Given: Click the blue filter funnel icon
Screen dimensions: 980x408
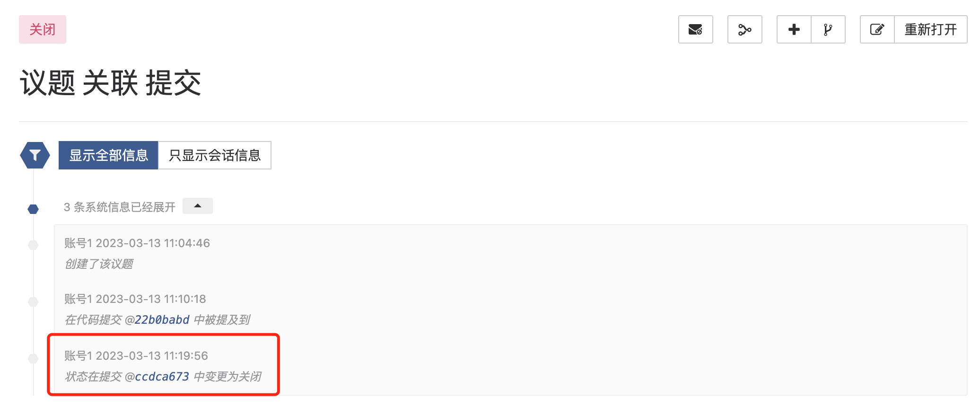Looking at the screenshot, I should [35, 155].
